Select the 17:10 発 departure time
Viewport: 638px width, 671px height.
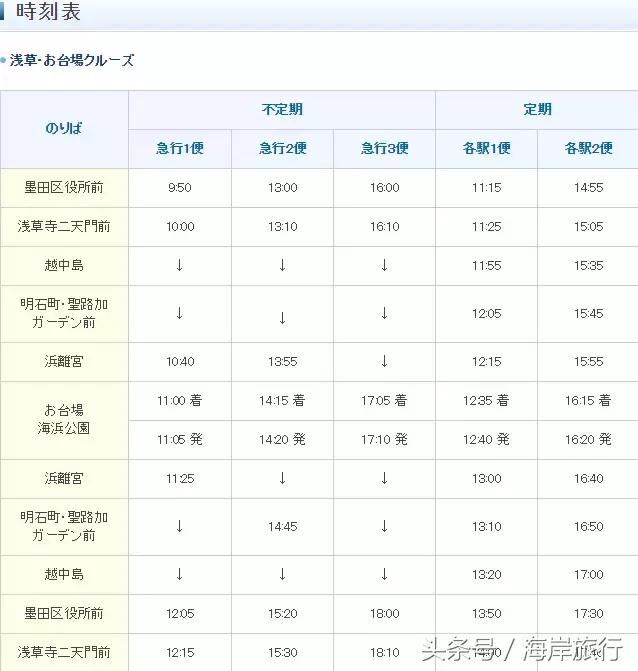tap(384, 439)
